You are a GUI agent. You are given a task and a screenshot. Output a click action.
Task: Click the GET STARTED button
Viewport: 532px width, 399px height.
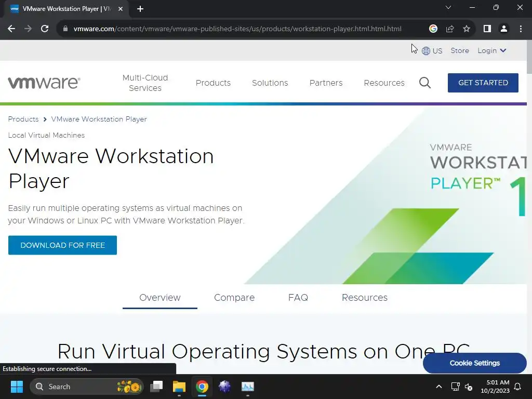483,83
